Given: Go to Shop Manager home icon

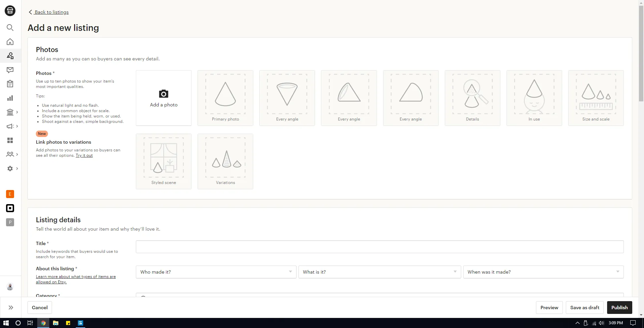Looking at the screenshot, I should (10, 42).
